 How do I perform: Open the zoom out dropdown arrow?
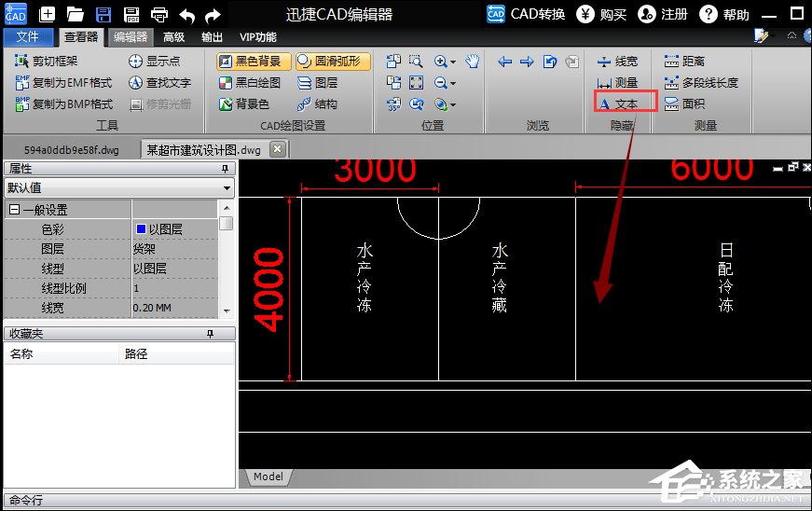(x=453, y=83)
